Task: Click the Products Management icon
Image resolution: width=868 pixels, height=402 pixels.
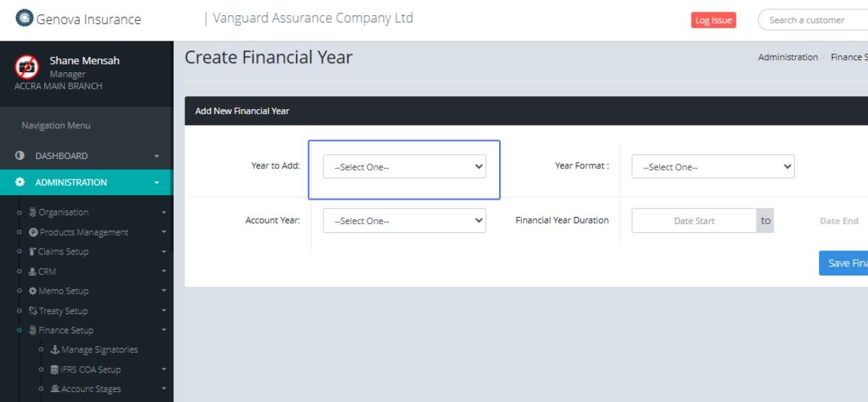Action: pyautogui.click(x=33, y=232)
